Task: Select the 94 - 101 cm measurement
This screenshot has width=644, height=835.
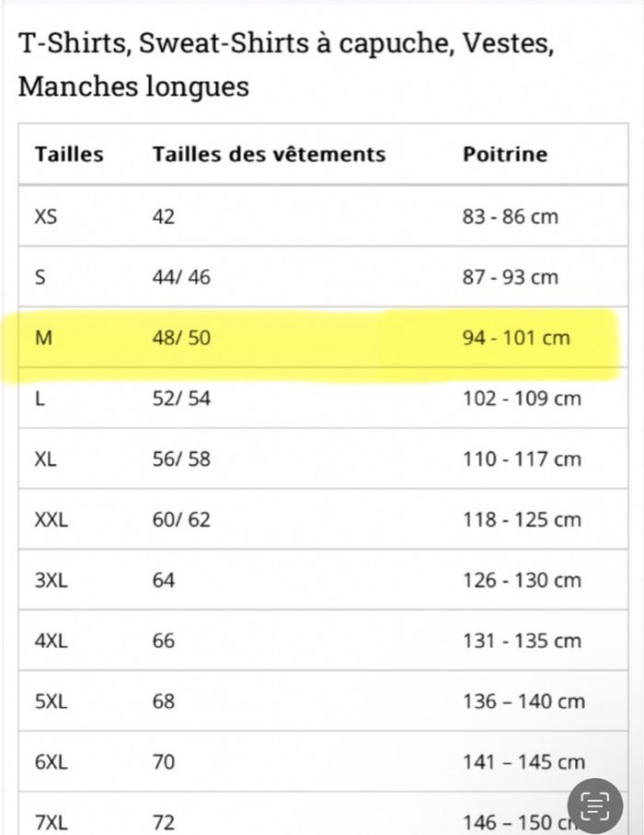Action: 516,338
